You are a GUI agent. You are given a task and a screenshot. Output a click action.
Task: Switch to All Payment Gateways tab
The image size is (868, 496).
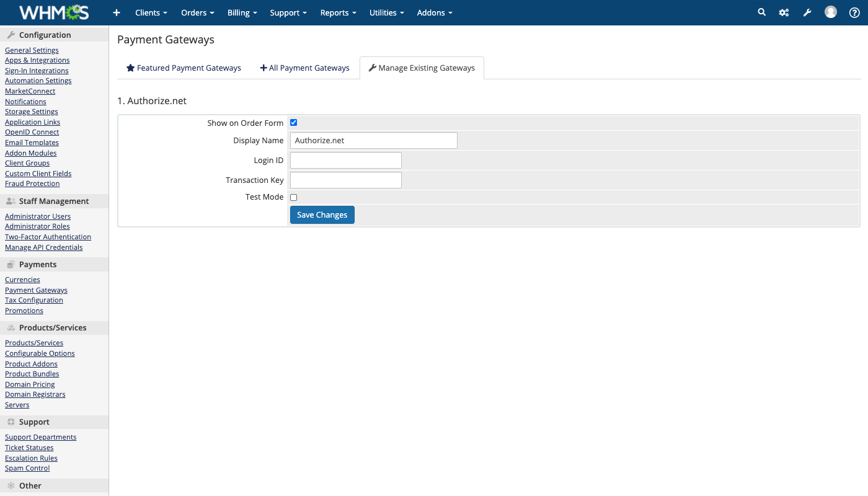[x=304, y=68]
